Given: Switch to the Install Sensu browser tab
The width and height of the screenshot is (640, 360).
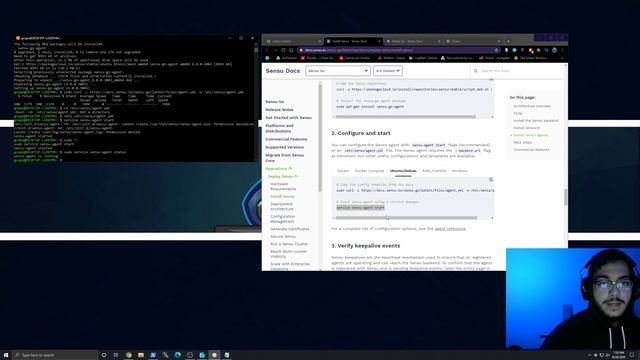Looking at the screenshot, I should click(x=353, y=41).
